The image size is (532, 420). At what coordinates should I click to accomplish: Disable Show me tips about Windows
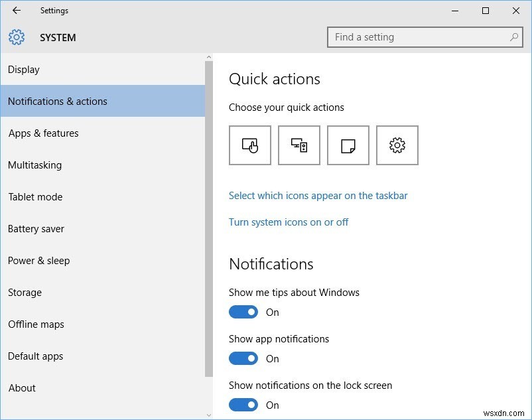(243, 312)
